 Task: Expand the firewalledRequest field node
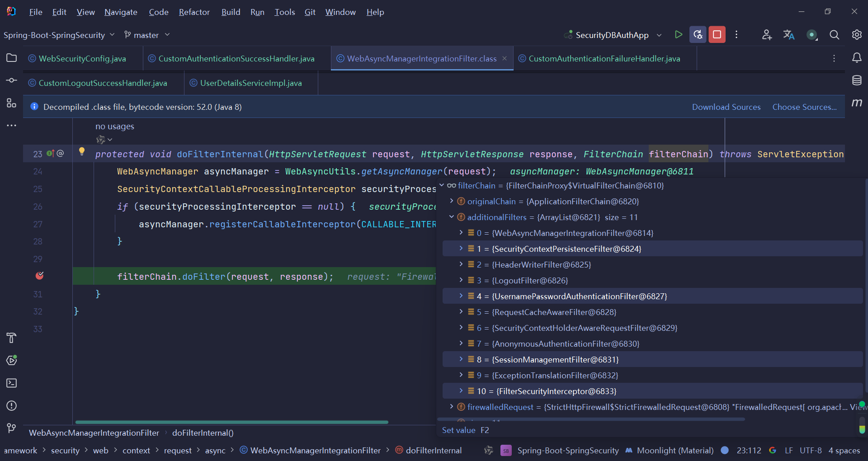(451, 407)
